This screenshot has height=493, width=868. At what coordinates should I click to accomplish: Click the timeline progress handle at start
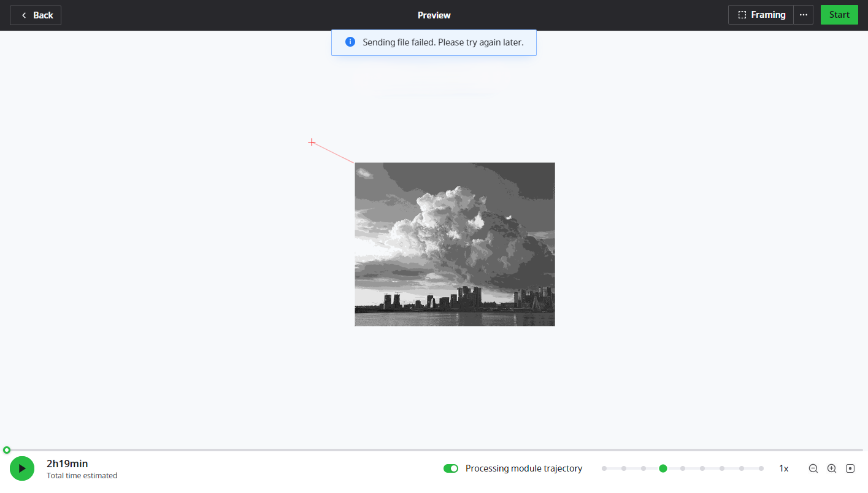[x=7, y=450]
